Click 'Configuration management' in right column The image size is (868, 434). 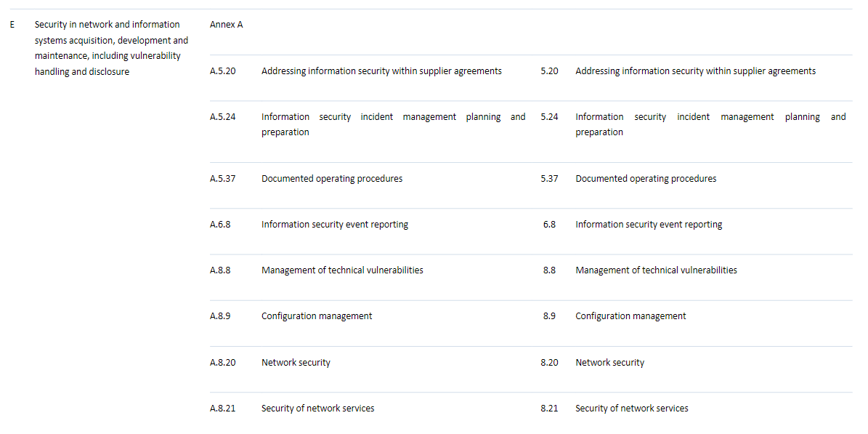click(x=630, y=316)
